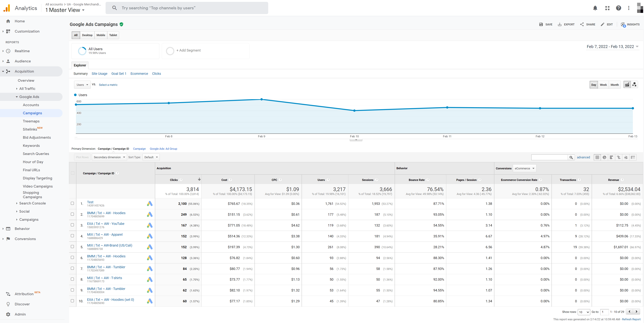Check the checkbox for the Test campaign row
Screen dimensions: 644x323
(72, 203)
